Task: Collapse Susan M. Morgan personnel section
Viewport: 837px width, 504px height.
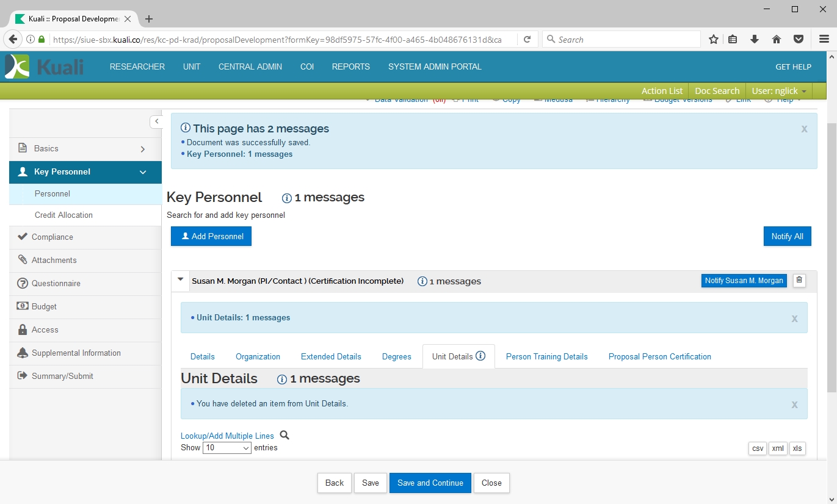Action: click(x=180, y=281)
